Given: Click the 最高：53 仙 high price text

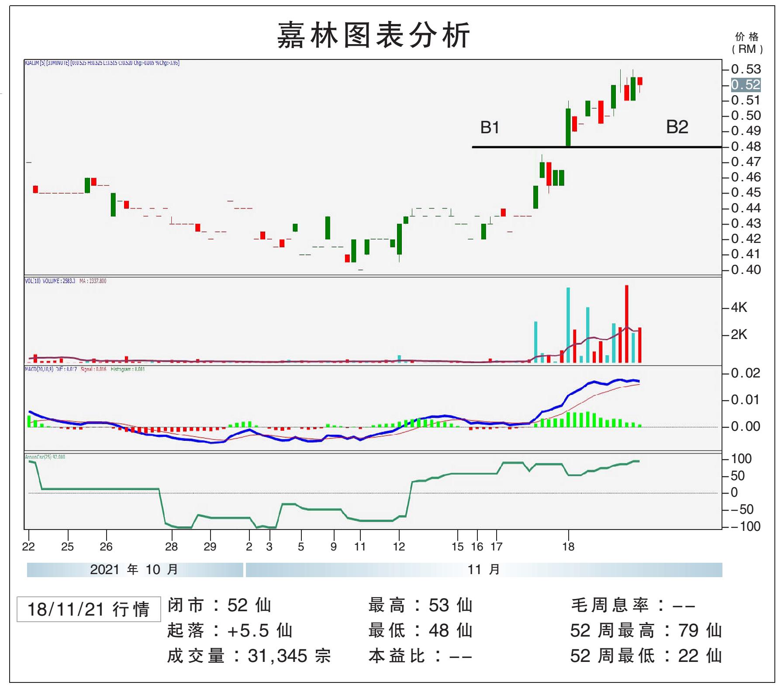Looking at the screenshot, I should point(420,605).
